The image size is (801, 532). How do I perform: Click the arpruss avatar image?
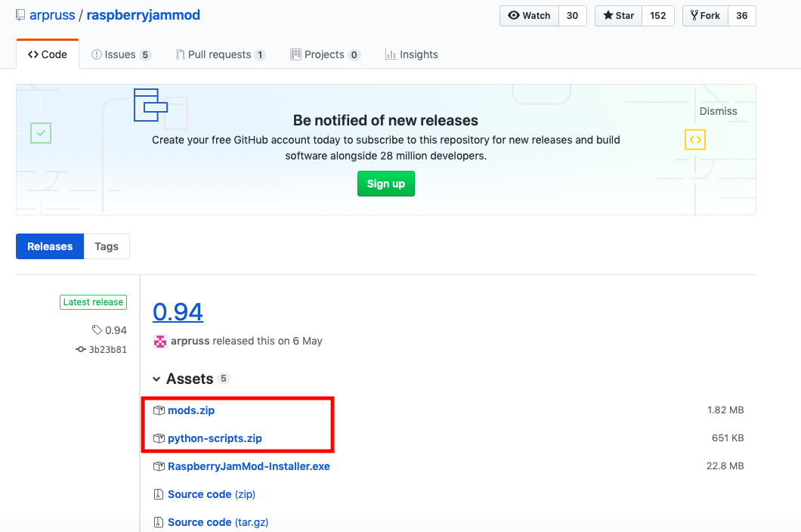(159, 341)
